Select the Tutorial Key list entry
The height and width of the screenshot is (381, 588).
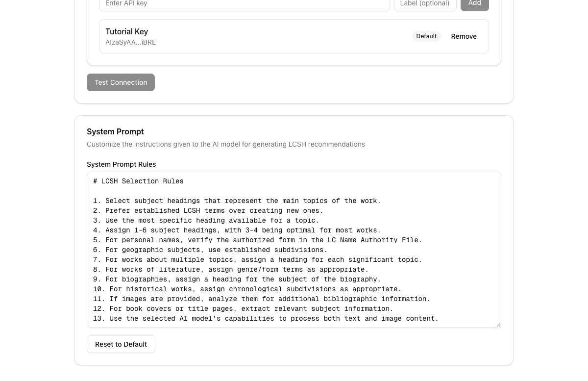[294, 36]
